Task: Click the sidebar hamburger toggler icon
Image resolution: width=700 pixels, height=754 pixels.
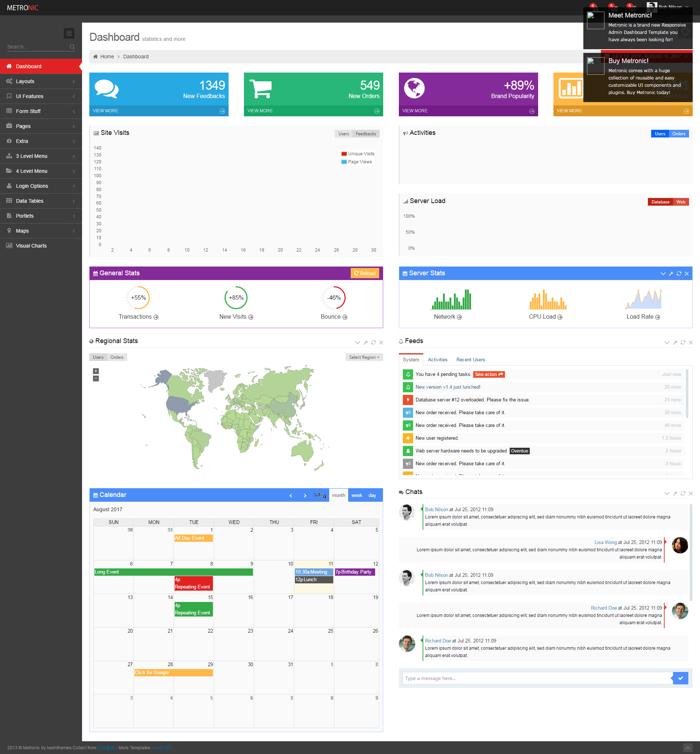Action: tap(69, 33)
